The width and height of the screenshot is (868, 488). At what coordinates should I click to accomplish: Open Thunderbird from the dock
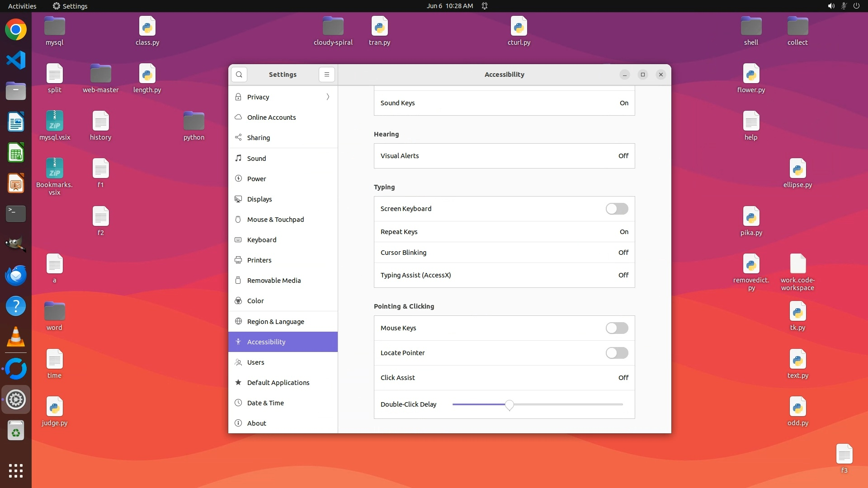[x=16, y=276]
